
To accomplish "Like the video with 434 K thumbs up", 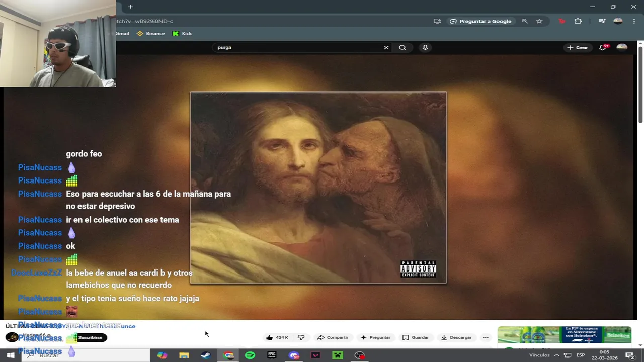I will (277, 337).
